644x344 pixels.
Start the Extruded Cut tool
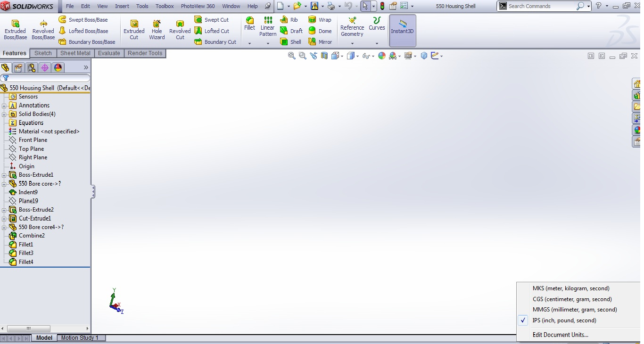click(134, 30)
